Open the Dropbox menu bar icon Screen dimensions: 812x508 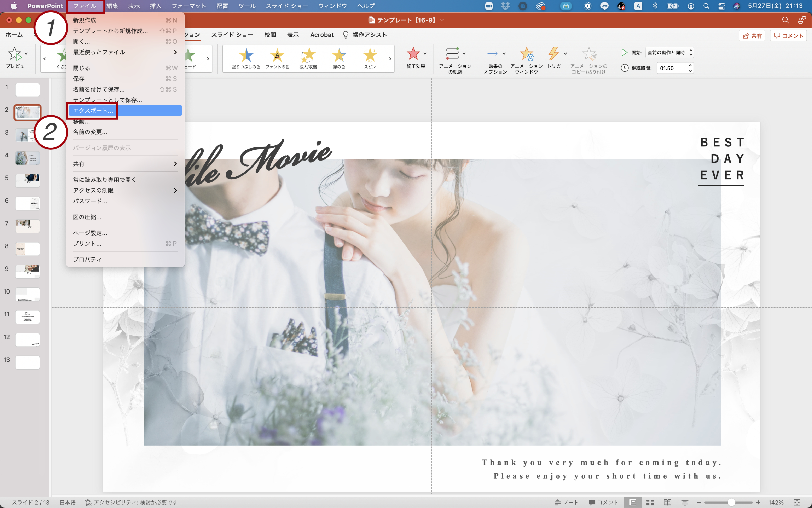[505, 6]
